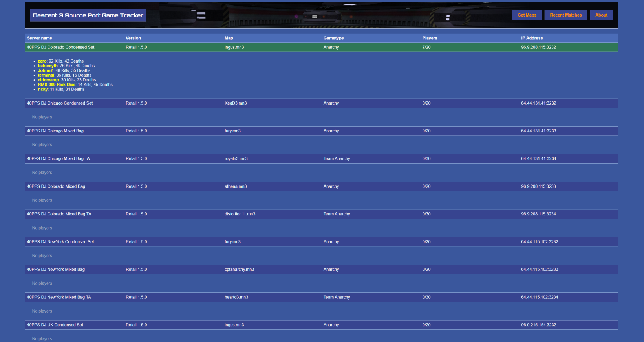Select the 40PPS DJ Chicago Mixed Bag TA server
Image resolution: width=644 pixels, height=342 pixels.
coord(321,159)
